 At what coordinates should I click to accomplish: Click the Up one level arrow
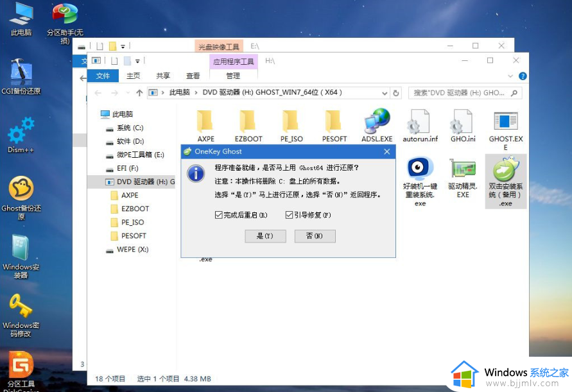139,93
